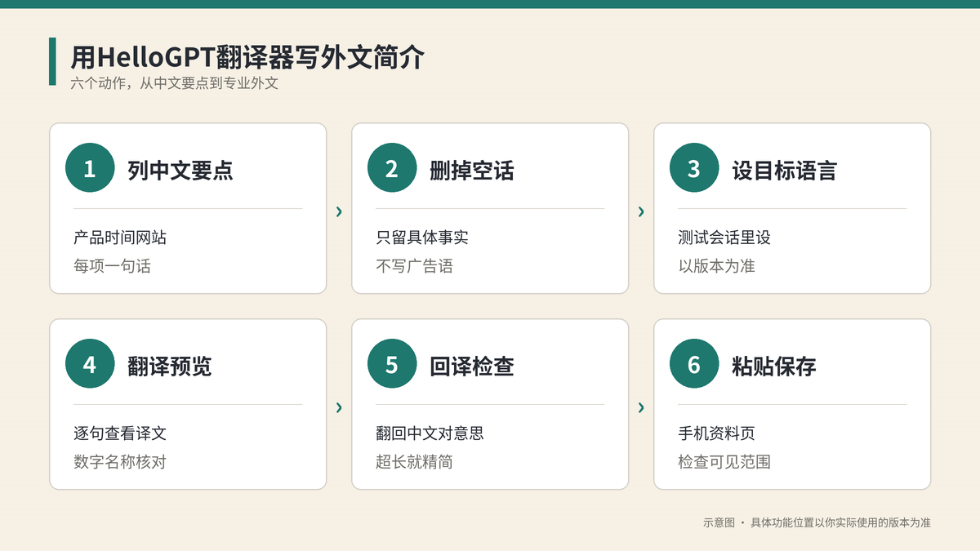Viewport: 980px width, 551px height.
Task: Click the footer note 示意图 · 具体功能位置以你实际使用的版本为准
Action: (817, 522)
